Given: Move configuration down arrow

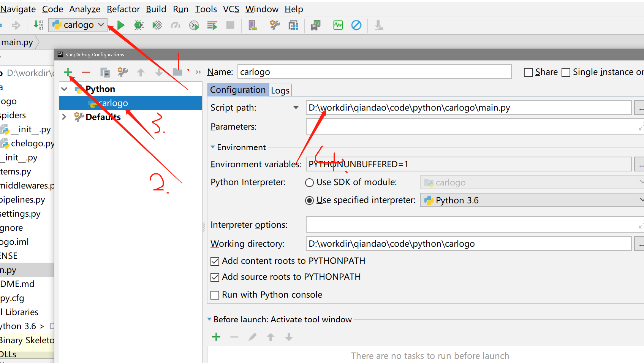Looking at the screenshot, I should [159, 72].
